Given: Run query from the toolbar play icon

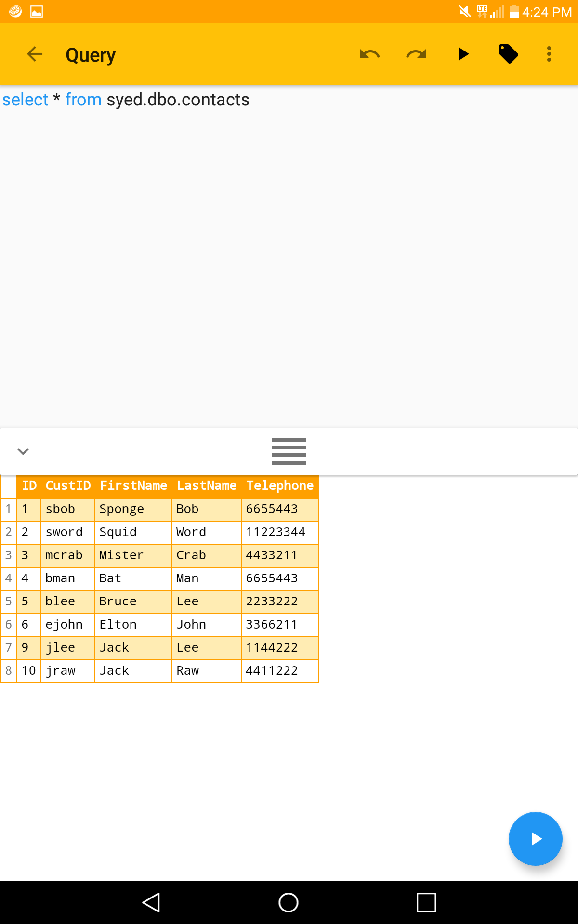Looking at the screenshot, I should pos(463,54).
